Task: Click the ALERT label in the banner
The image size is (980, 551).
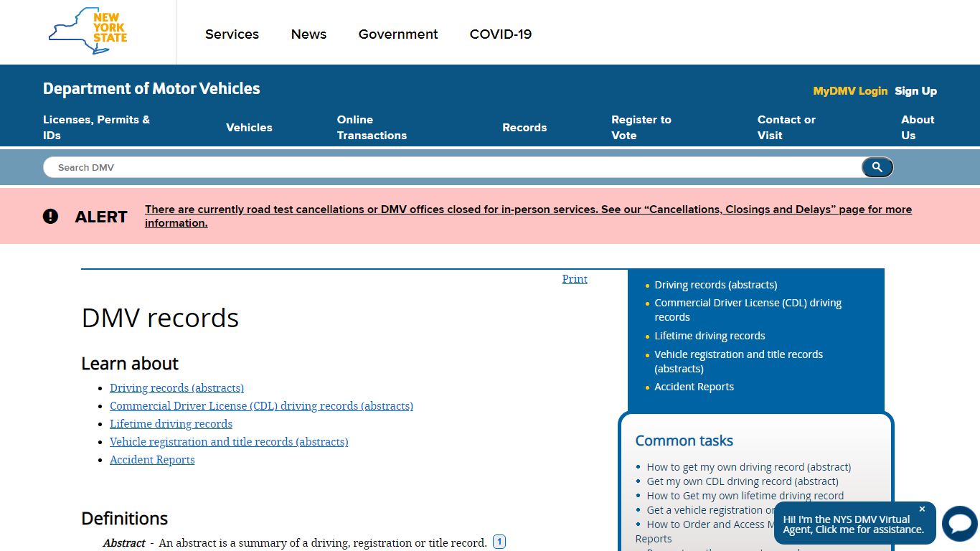Action: click(101, 217)
